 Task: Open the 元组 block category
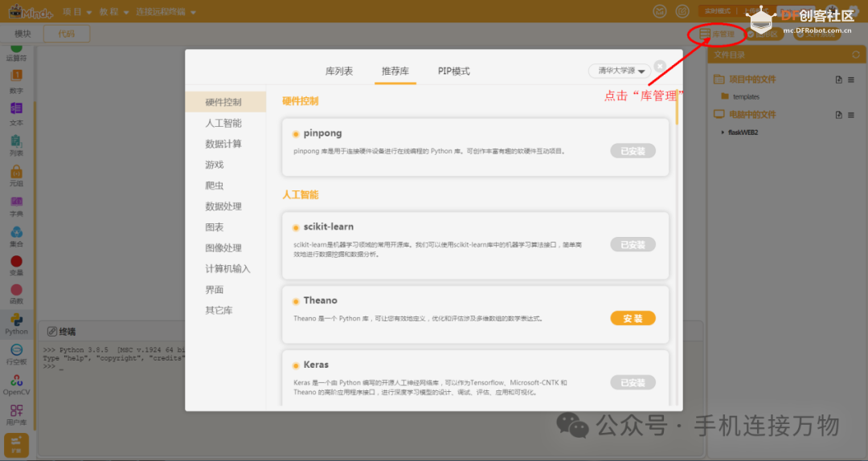[x=16, y=176]
